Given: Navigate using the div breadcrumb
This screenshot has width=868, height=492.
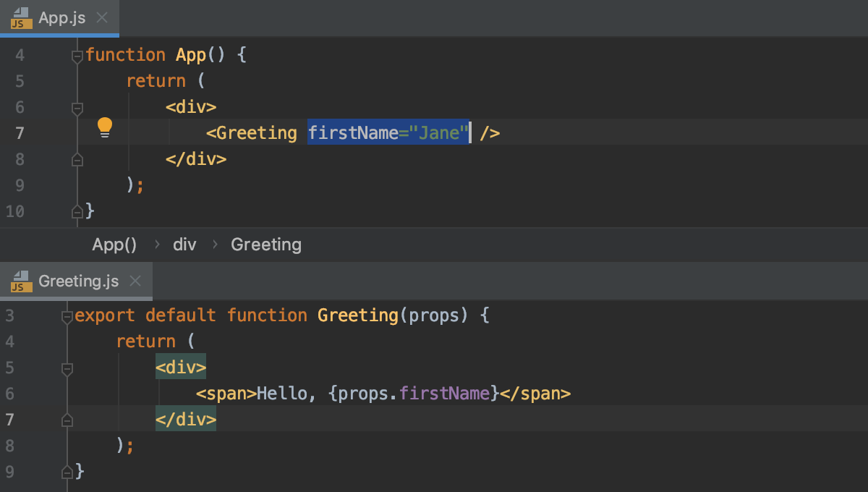Looking at the screenshot, I should tap(184, 245).
